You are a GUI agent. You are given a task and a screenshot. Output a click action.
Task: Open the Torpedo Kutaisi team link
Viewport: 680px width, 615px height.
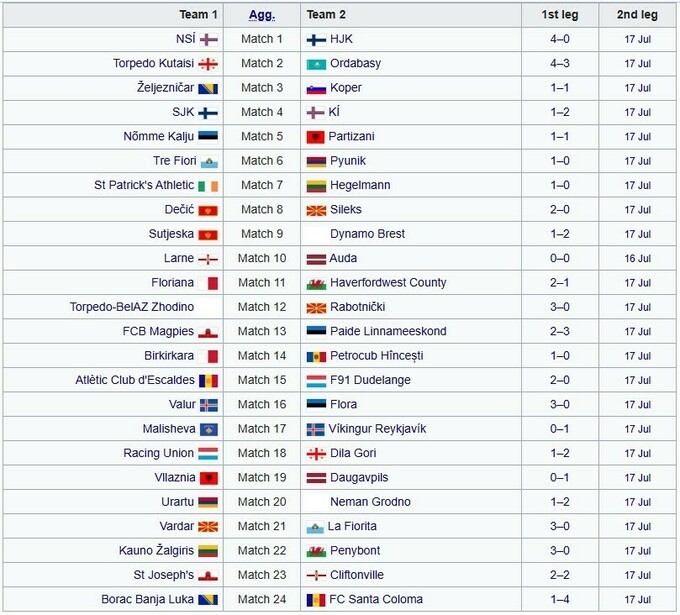(x=154, y=64)
